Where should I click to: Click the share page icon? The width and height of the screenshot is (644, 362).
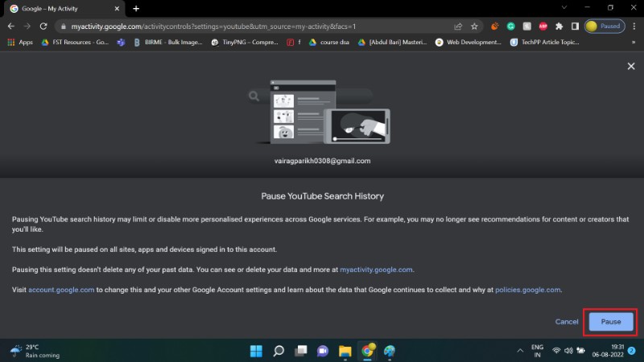click(458, 27)
